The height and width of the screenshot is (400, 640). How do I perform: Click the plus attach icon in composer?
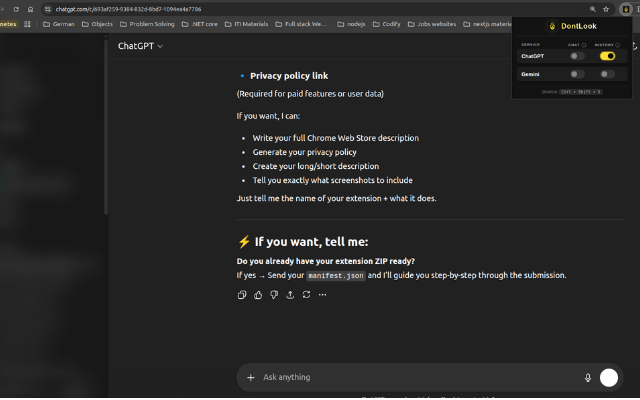251,378
